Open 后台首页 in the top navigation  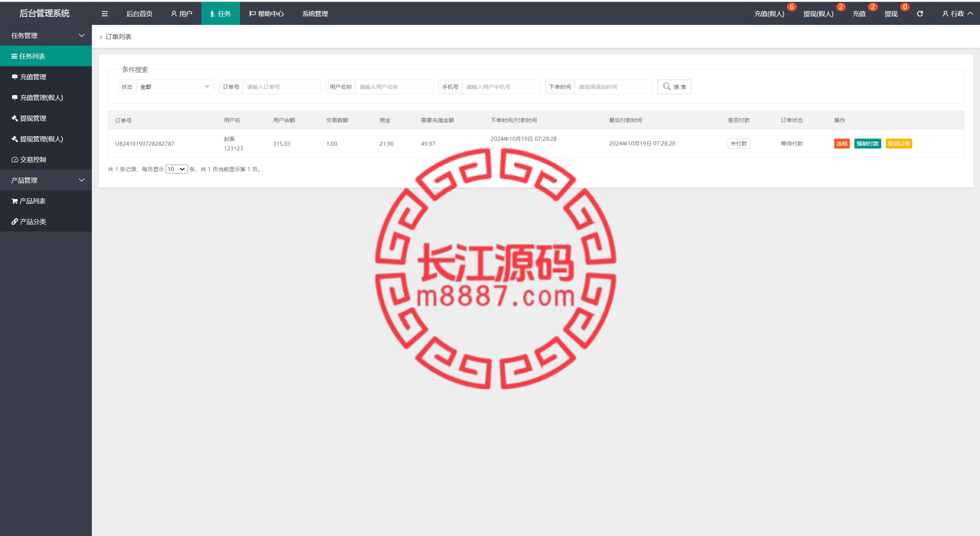coord(139,14)
